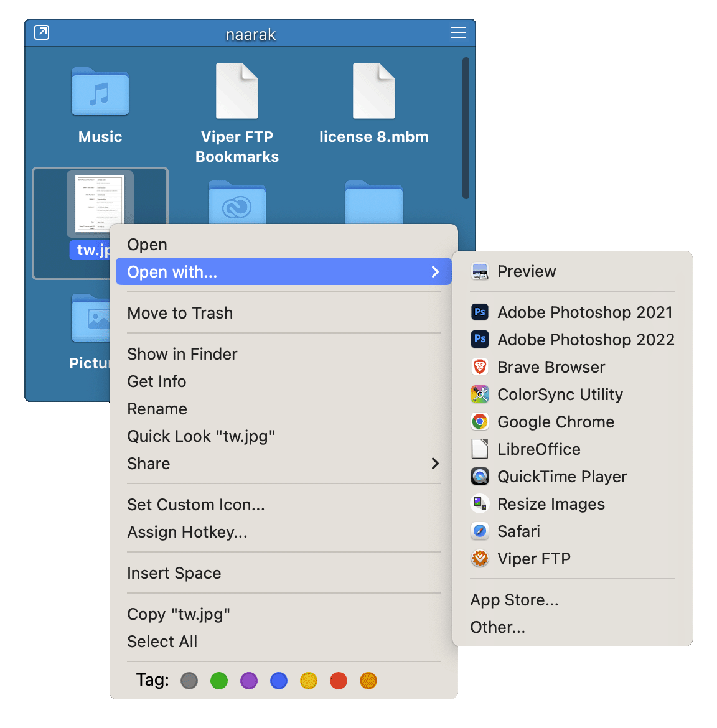Select the tw.jpg image thumbnail
Screen dimensions: 717x728
[x=100, y=203]
